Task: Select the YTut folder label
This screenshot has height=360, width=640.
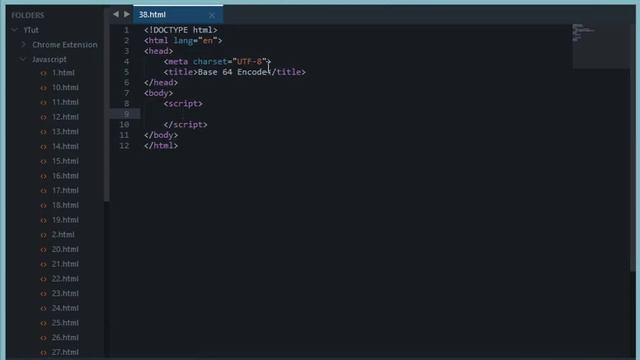Action: pos(31,30)
